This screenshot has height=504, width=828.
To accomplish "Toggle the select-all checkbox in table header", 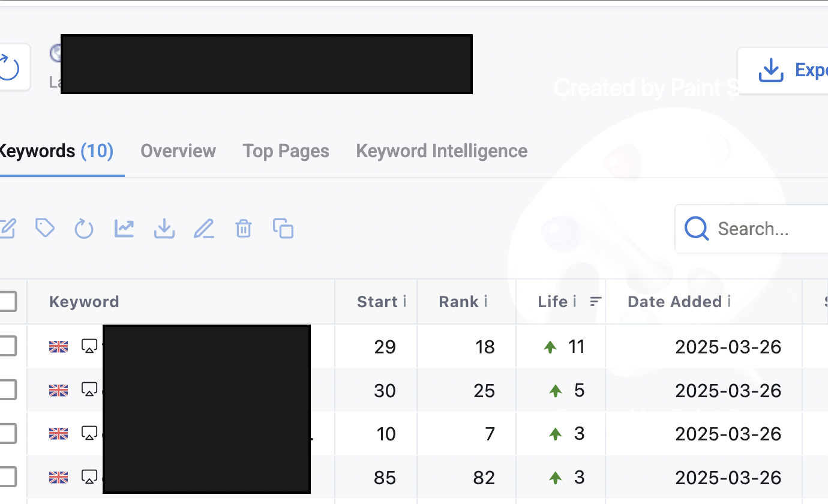I will [7, 301].
